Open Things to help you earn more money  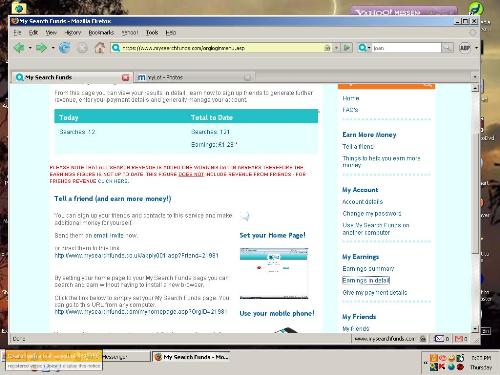[381, 161]
